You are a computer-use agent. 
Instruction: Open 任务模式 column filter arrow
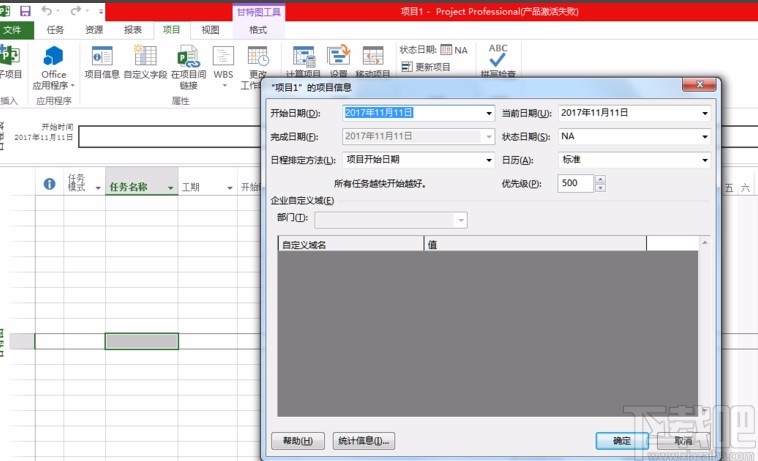[x=98, y=188]
